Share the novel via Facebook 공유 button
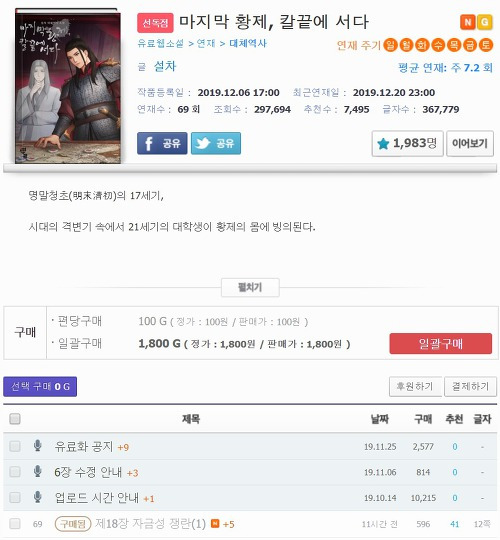500x540 pixels. (162, 143)
